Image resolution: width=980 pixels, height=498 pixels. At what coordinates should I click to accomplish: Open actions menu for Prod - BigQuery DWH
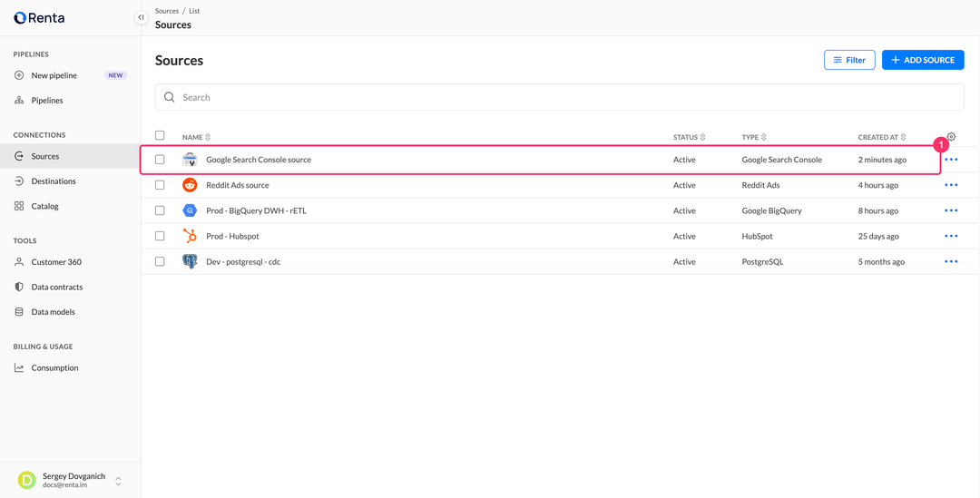click(x=951, y=211)
